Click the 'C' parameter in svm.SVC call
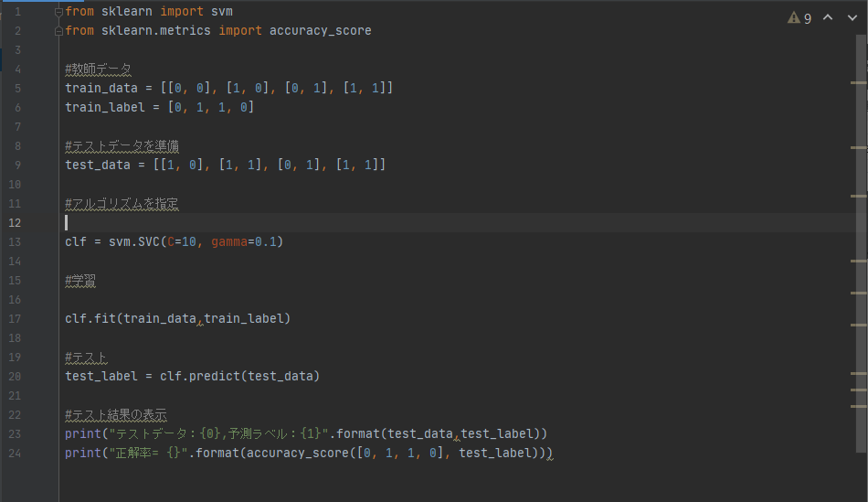868x502 pixels. 171,242
